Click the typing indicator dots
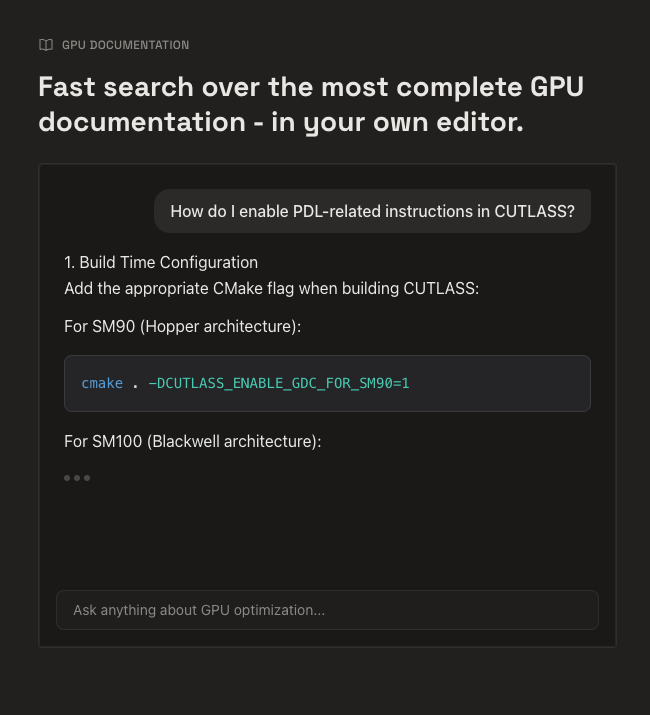650x715 pixels. point(77,478)
